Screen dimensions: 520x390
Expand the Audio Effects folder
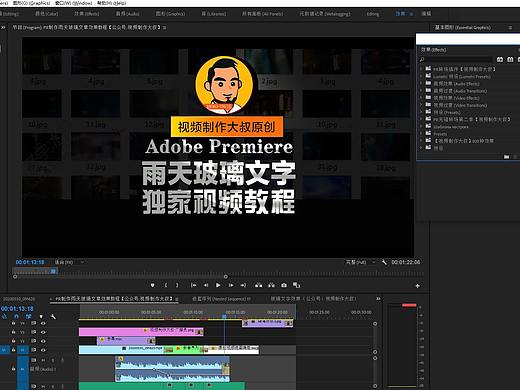(x=421, y=83)
